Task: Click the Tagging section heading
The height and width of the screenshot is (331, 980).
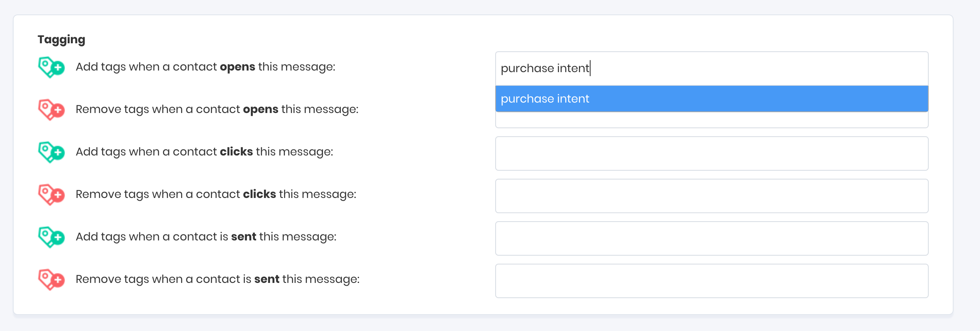Action: (61, 39)
